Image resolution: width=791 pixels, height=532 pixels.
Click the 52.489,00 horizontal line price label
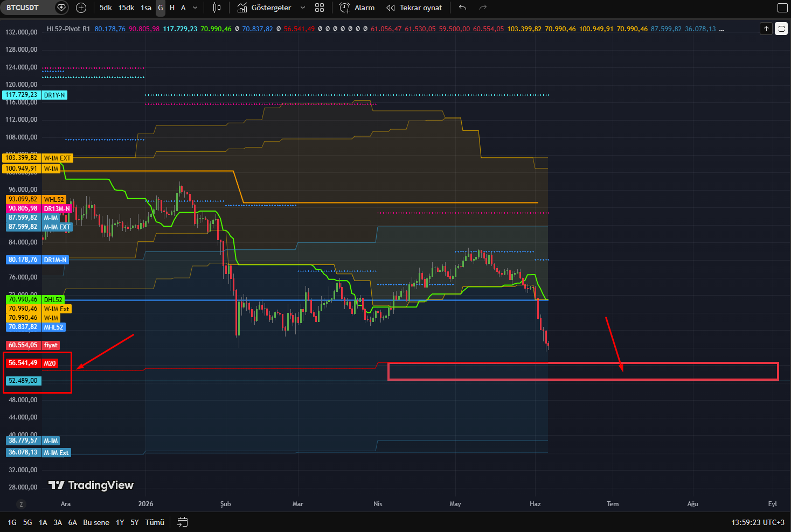tap(23, 381)
